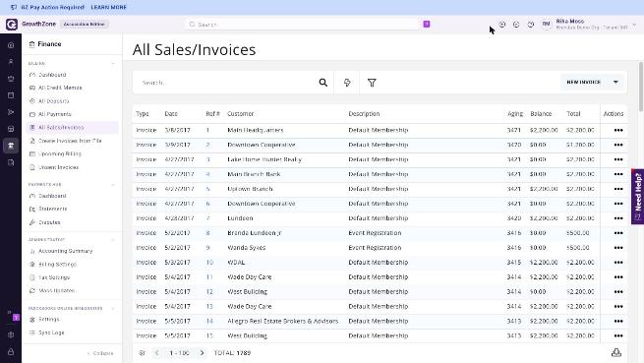
Task: Collapse the Billing section in Finance menu
Action: coord(113,63)
